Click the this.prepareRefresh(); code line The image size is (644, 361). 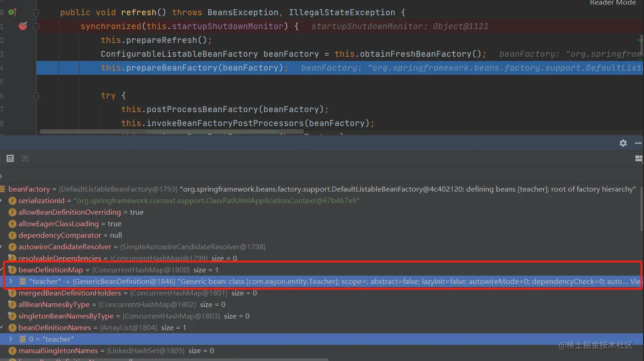click(x=156, y=40)
